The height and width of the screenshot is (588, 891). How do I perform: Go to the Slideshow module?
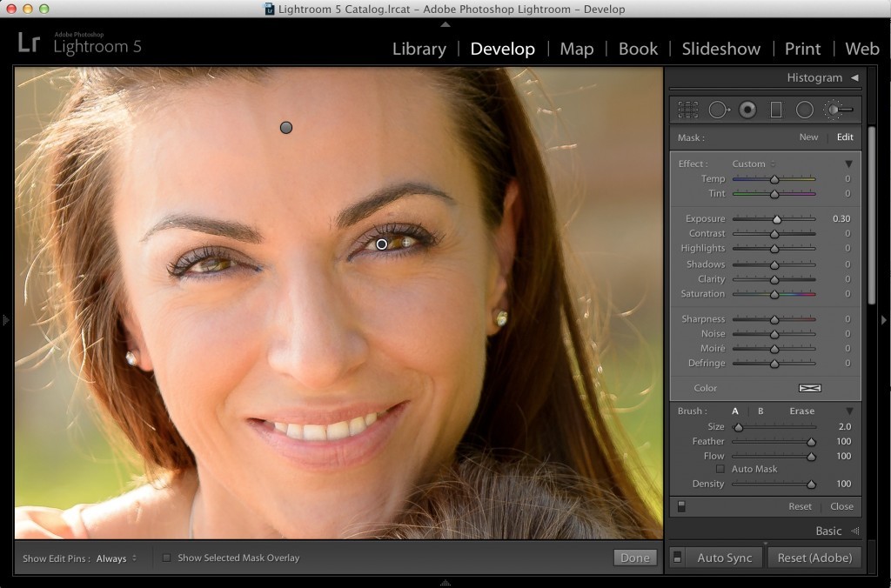pos(721,49)
